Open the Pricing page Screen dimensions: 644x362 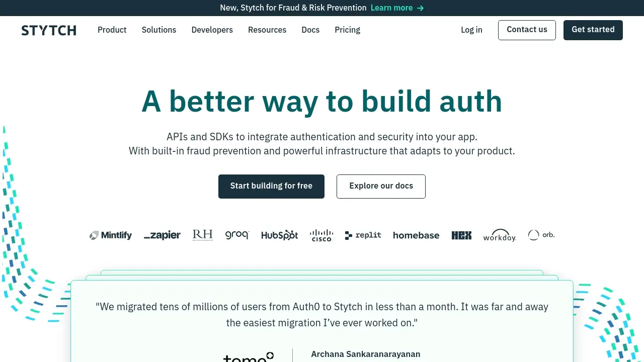coord(348,30)
